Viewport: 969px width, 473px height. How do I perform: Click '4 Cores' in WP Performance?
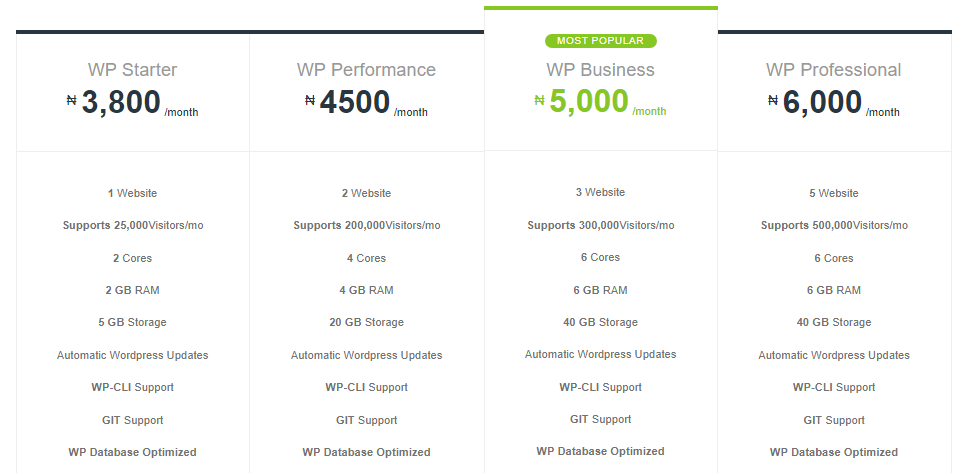(x=366, y=258)
